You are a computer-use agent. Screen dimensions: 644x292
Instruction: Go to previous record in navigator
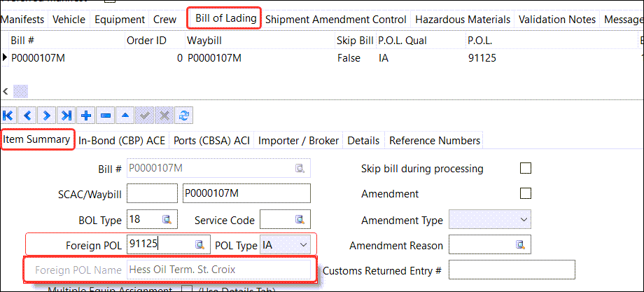[28, 115]
